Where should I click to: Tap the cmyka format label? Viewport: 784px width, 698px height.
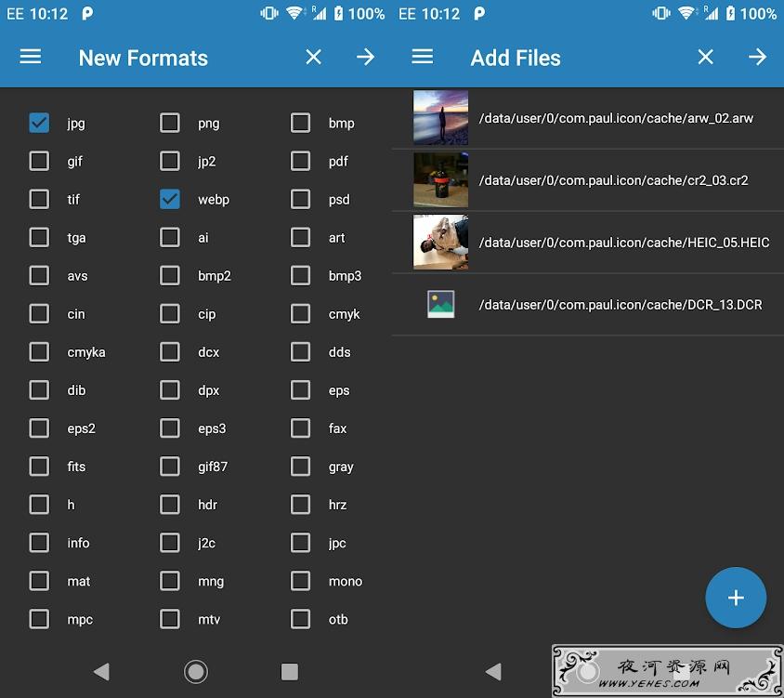86,352
